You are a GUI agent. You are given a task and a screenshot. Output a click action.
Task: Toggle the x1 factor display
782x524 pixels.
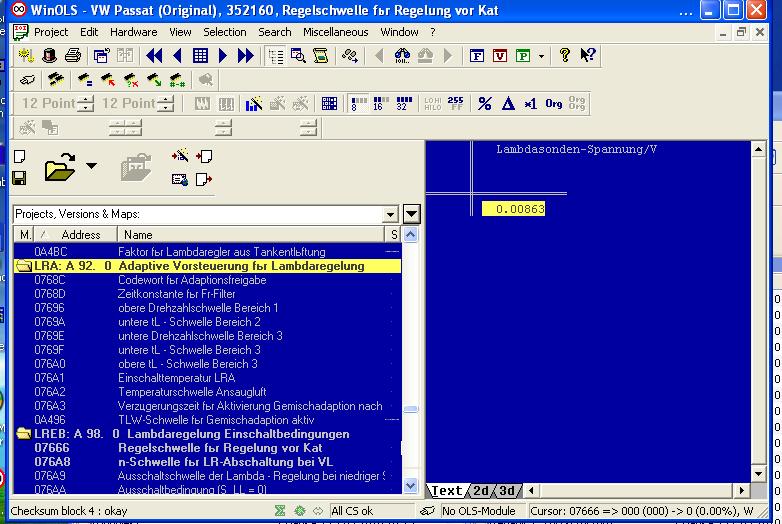click(x=531, y=104)
